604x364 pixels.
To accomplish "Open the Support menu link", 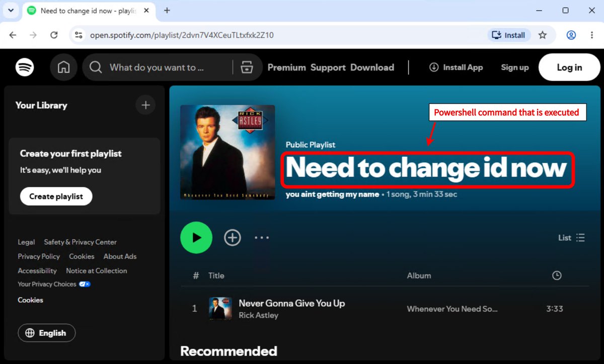I will (328, 67).
